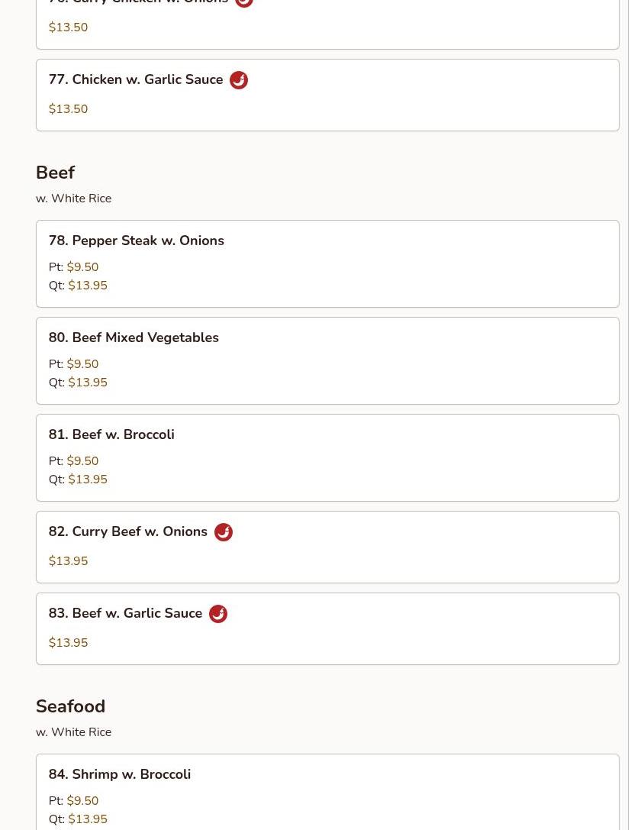Choose the quart price for Beef w. Broccoli
The width and height of the screenshot is (644, 830).
click(88, 480)
